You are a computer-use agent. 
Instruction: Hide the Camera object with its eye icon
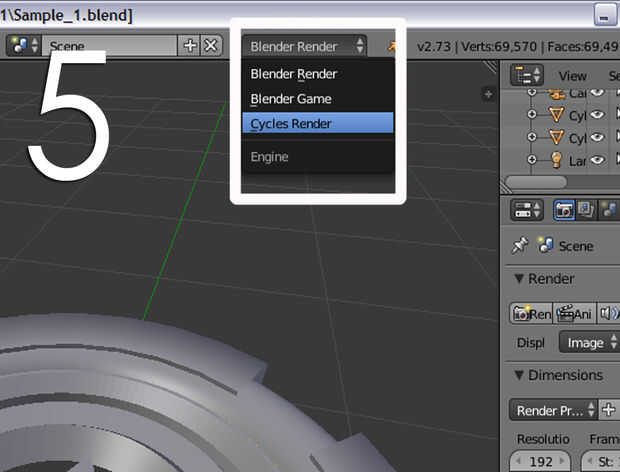[x=597, y=93]
